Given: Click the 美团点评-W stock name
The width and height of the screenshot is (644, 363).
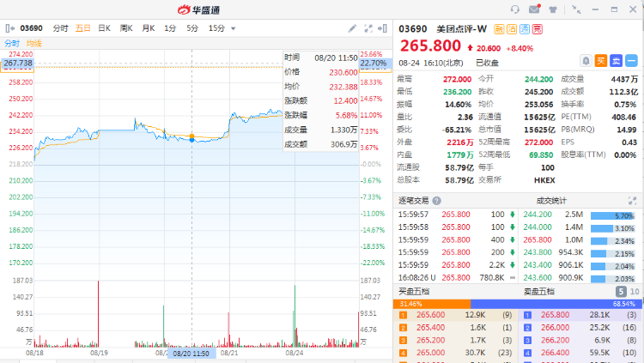Looking at the screenshot, I should pyautogui.click(x=461, y=29).
